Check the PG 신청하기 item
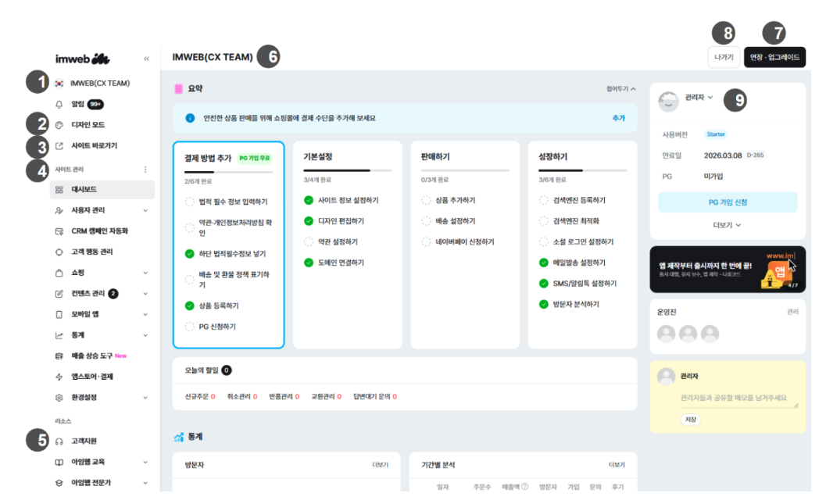 click(x=190, y=327)
